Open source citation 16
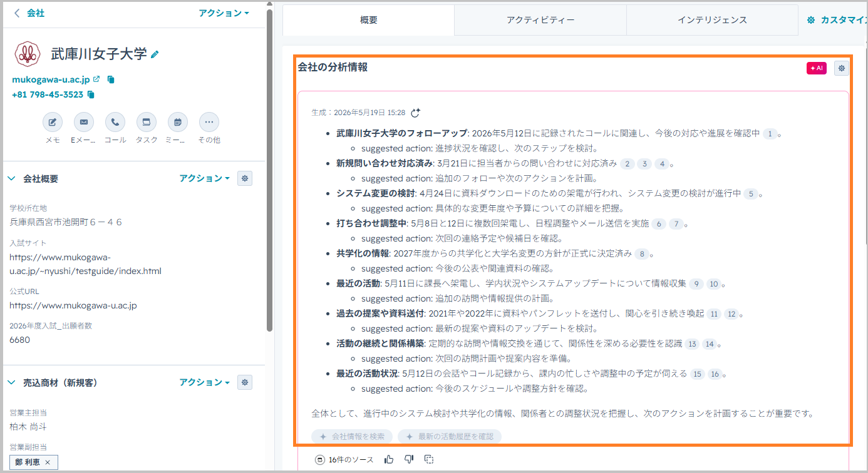868x473 pixels. [715, 374]
